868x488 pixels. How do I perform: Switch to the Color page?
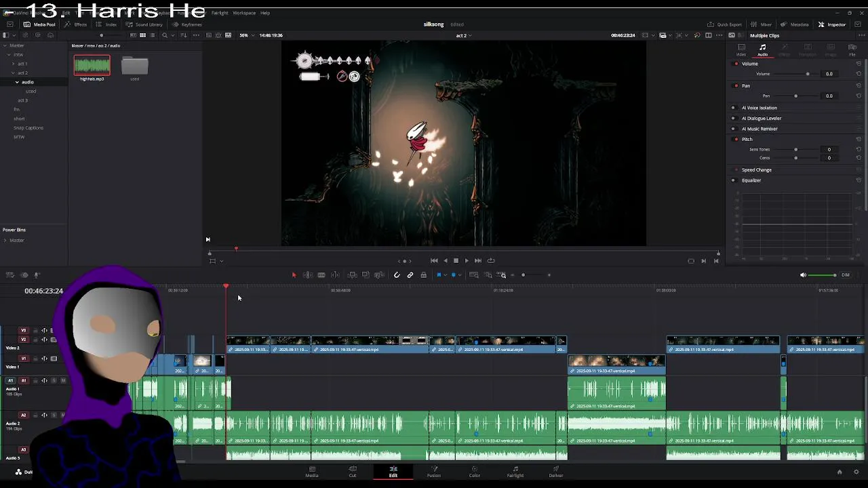point(475,471)
